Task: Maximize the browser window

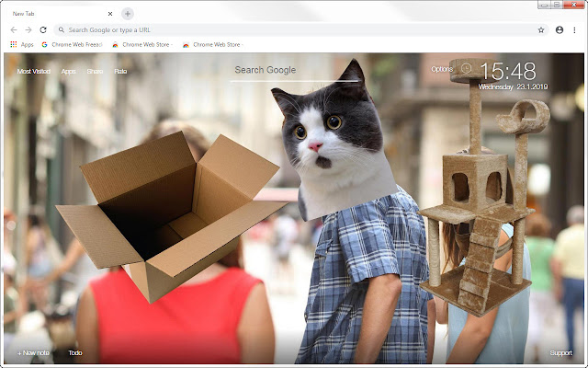Action: click(x=557, y=5)
